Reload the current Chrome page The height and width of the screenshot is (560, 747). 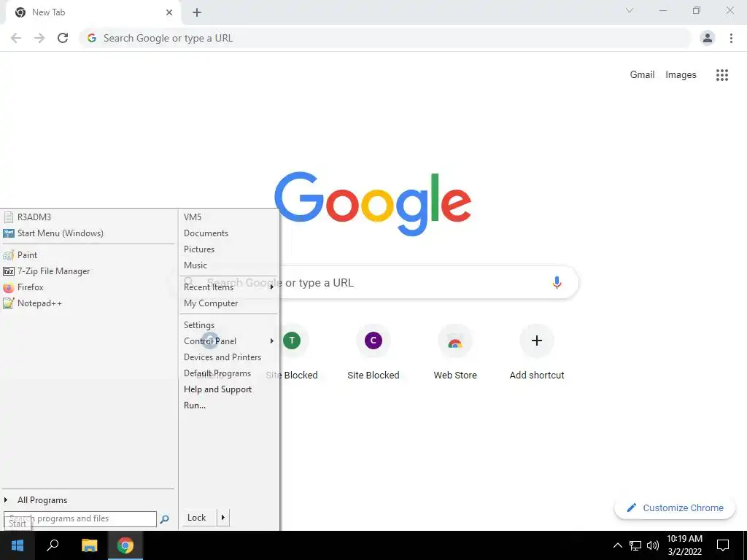[63, 38]
